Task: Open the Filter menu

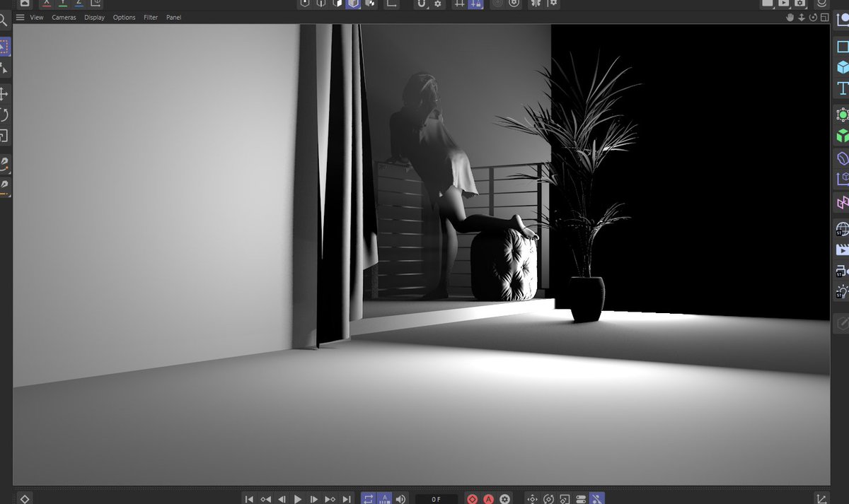Action: click(151, 17)
